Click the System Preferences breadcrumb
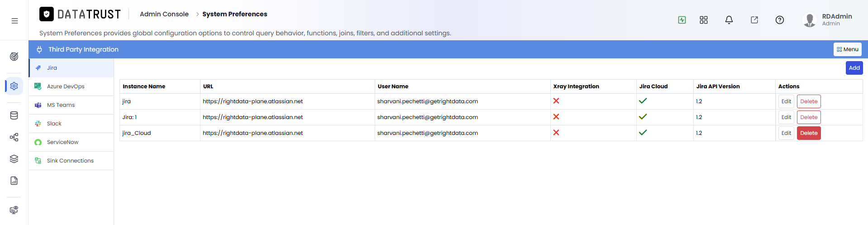This screenshot has height=225, width=868. (234, 14)
